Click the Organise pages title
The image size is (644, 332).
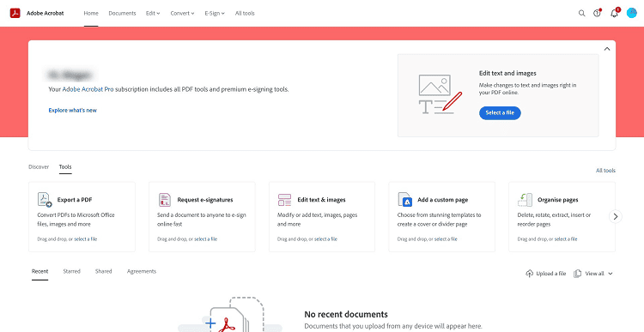558,200
